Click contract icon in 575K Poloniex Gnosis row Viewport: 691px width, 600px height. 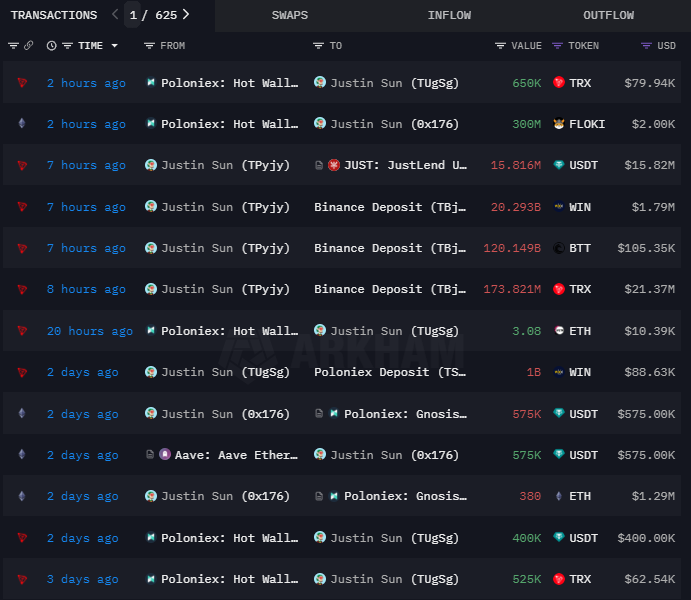pyautogui.click(x=319, y=413)
